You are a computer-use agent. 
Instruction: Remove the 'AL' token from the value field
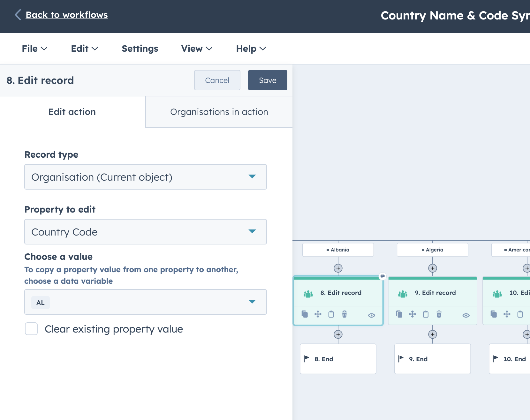click(x=40, y=302)
